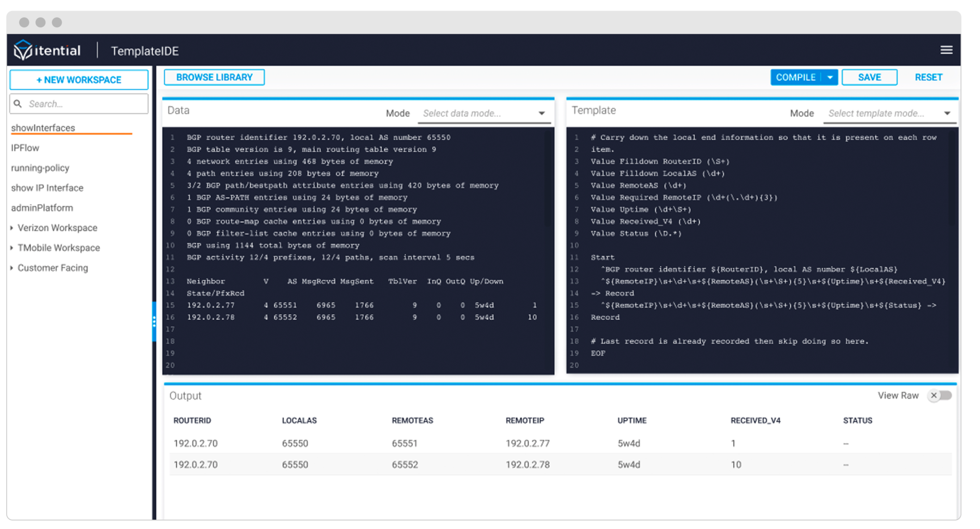Open the Compile dropdown arrow

tap(830, 77)
